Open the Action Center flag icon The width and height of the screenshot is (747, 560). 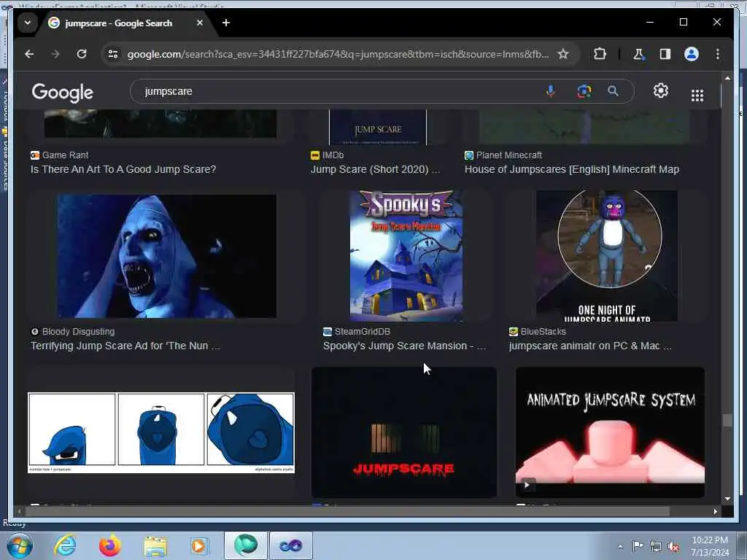[x=638, y=546]
